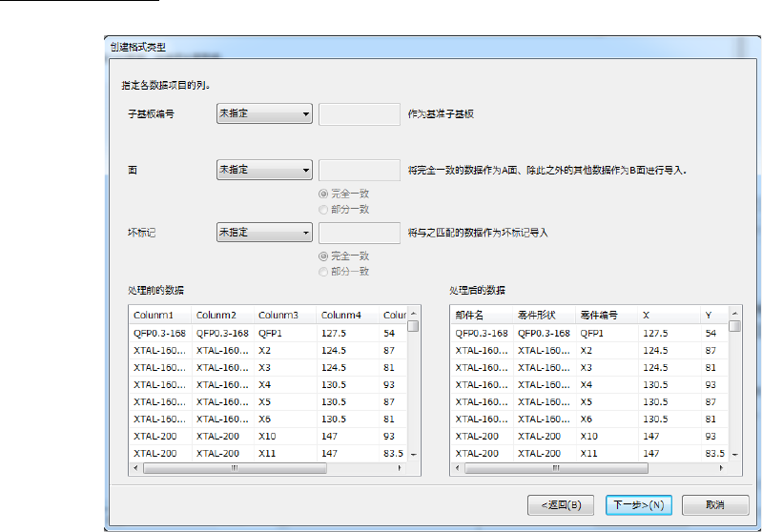Screen dimensions: 762x532
Task: Open the 面 column dropdown
Action: point(264,170)
